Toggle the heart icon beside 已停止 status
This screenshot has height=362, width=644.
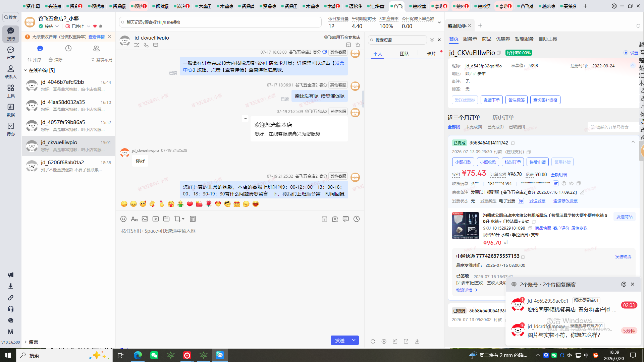(95, 26)
